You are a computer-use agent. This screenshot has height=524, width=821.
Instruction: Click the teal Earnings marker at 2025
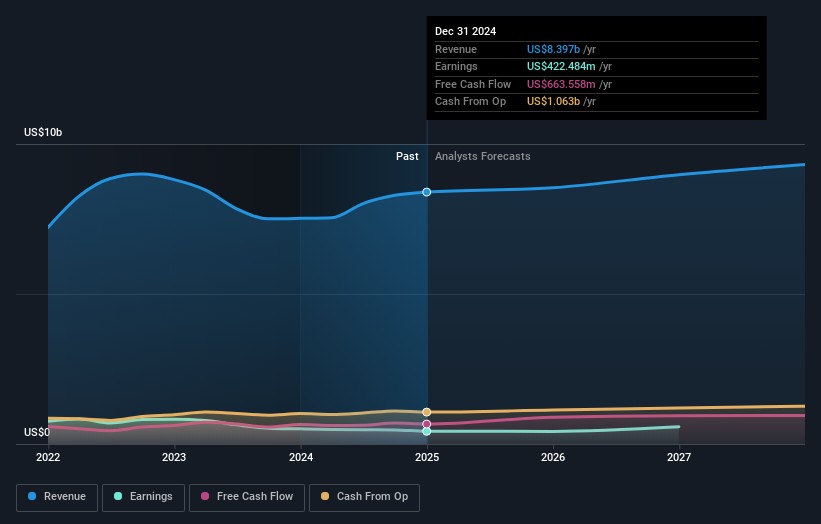click(x=427, y=431)
